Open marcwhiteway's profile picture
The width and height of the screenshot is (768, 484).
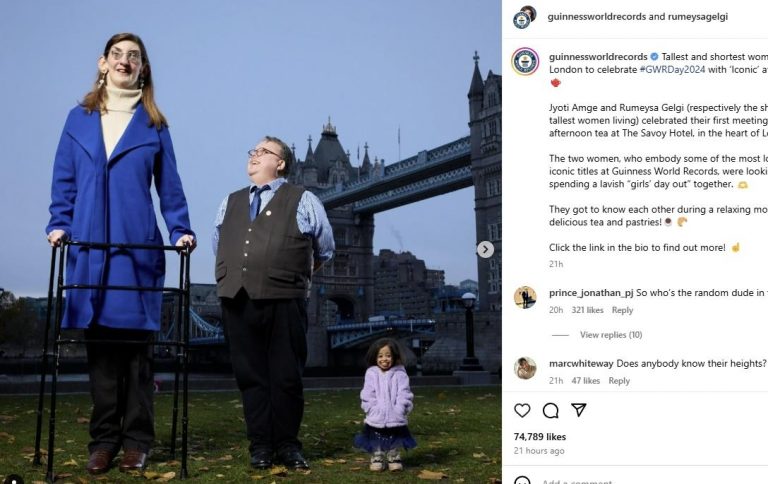click(x=525, y=368)
